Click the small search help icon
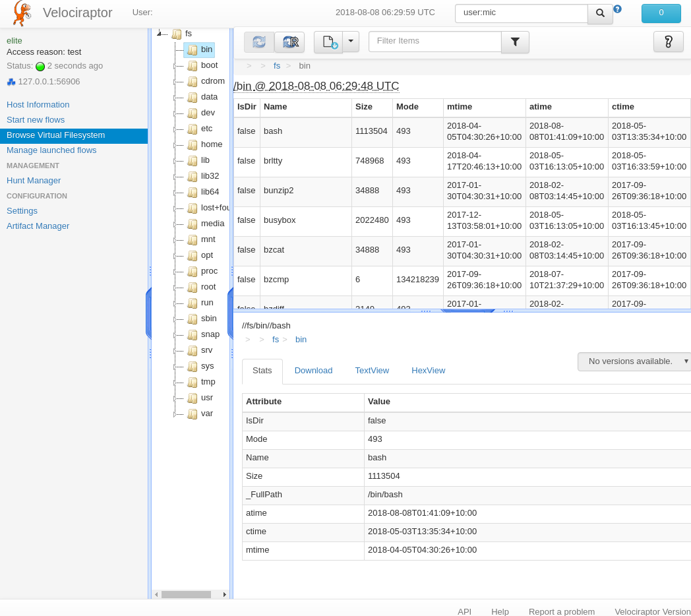This screenshot has width=691, height=616. coord(618,9)
